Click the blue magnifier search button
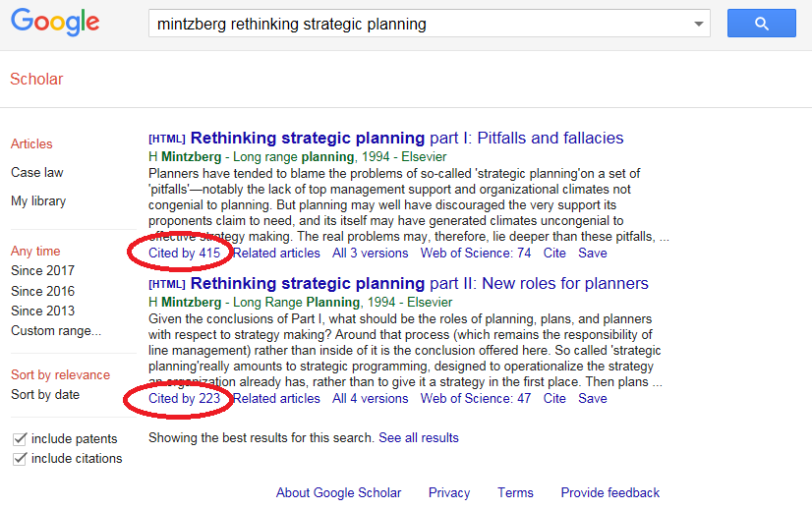Viewport: 812px width, 510px height. (762, 24)
